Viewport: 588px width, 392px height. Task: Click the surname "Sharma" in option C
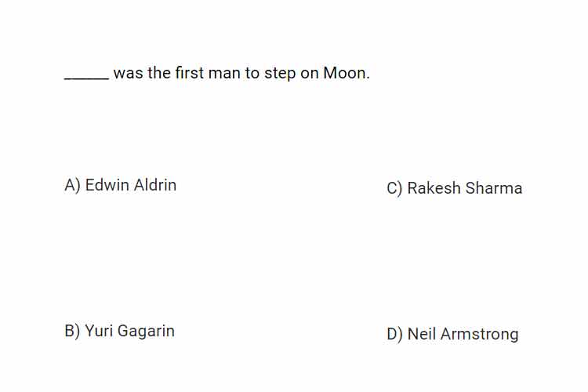(x=494, y=188)
